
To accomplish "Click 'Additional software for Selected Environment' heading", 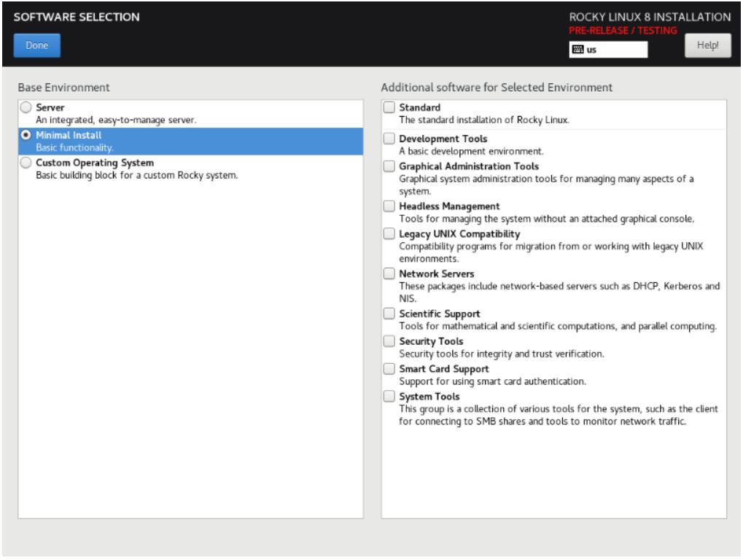I will pos(497,87).
